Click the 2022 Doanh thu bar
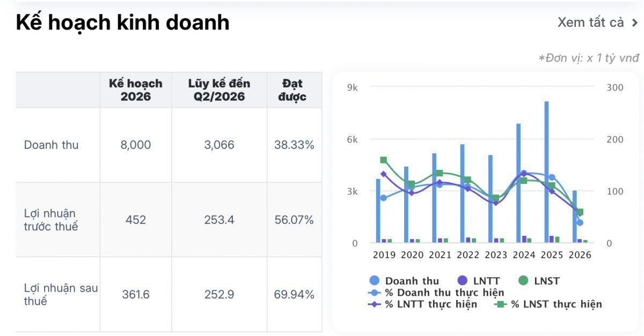This screenshot has height=336, width=644. click(462, 193)
